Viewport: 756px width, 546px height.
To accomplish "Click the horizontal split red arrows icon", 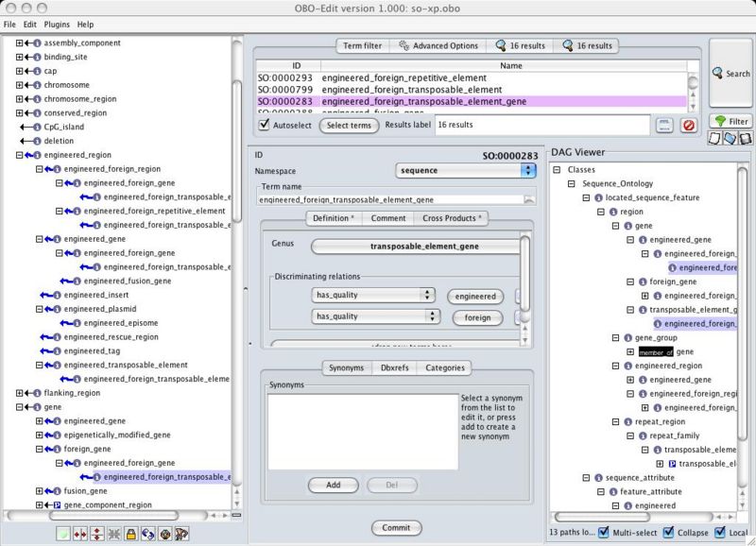I will point(80,534).
